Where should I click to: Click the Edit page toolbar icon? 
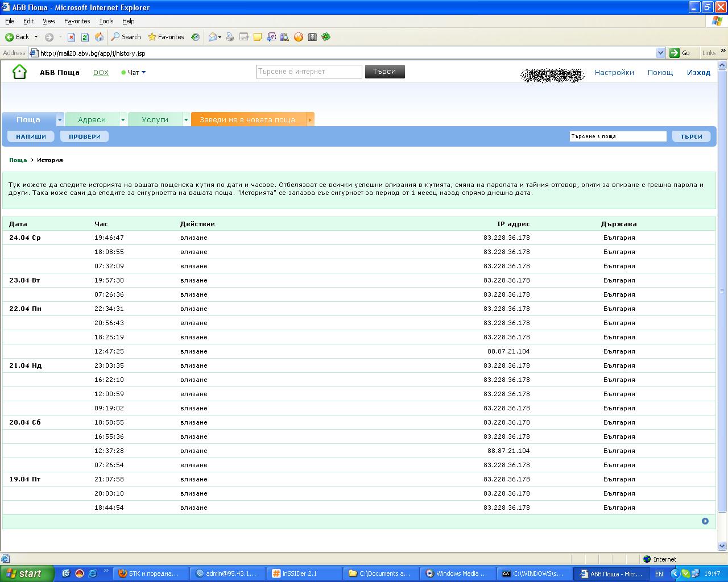coord(244,37)
